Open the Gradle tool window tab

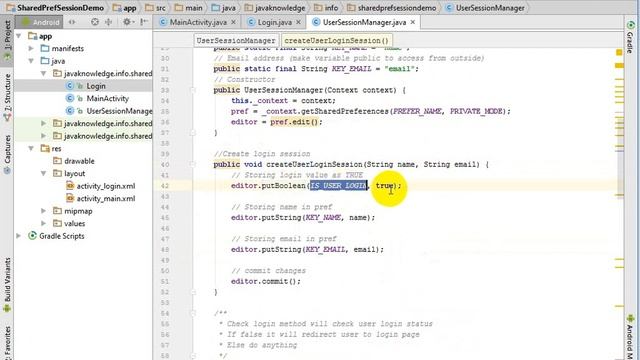(x=630, y=37)
